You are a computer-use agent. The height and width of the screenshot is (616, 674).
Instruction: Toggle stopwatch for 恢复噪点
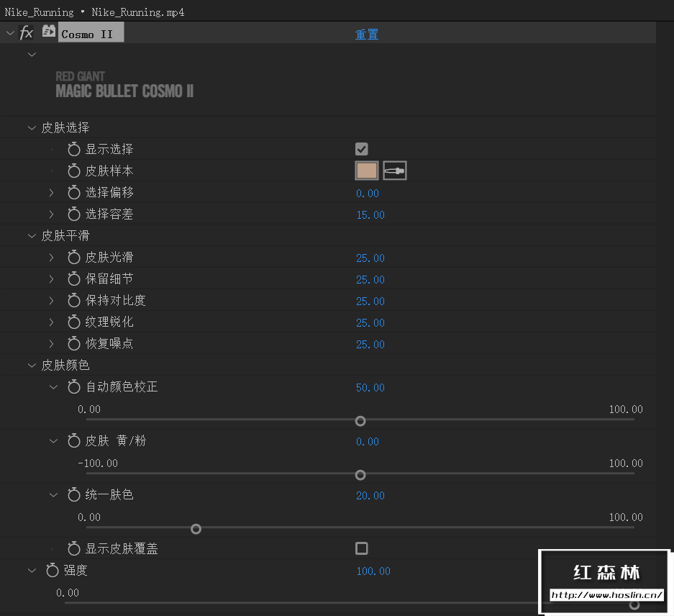click(74, 343)
